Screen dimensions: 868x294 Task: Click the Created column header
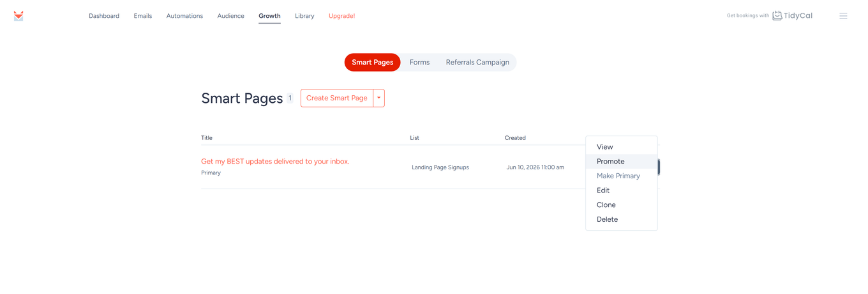pyautogui.click(x=515, y=138)
